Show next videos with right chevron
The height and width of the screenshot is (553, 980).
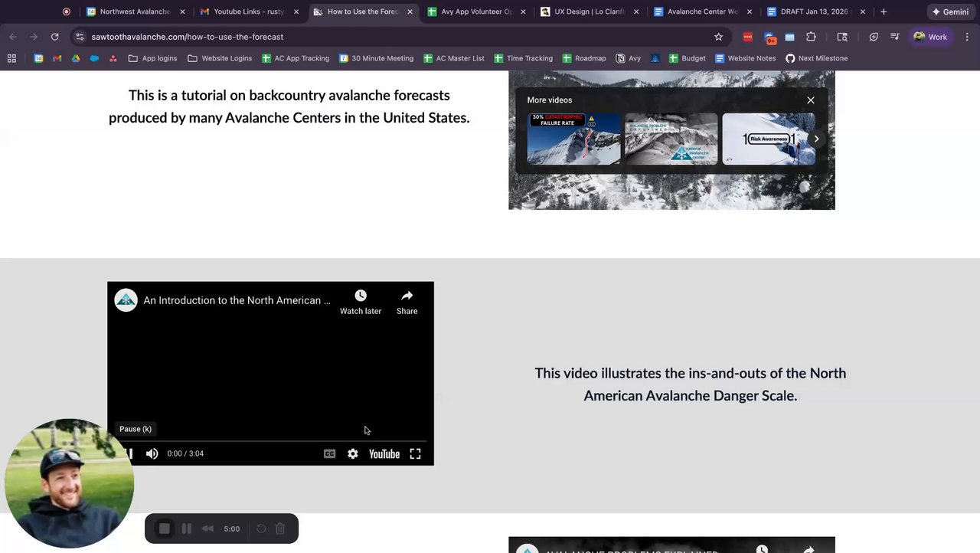[816, 139]
